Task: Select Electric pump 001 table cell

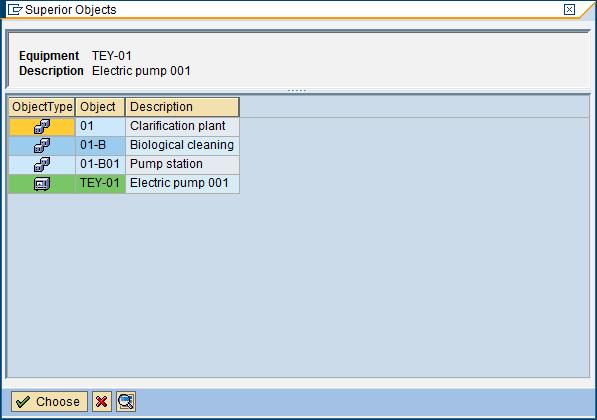Action: pyautogui.click(x=182, y=184)
